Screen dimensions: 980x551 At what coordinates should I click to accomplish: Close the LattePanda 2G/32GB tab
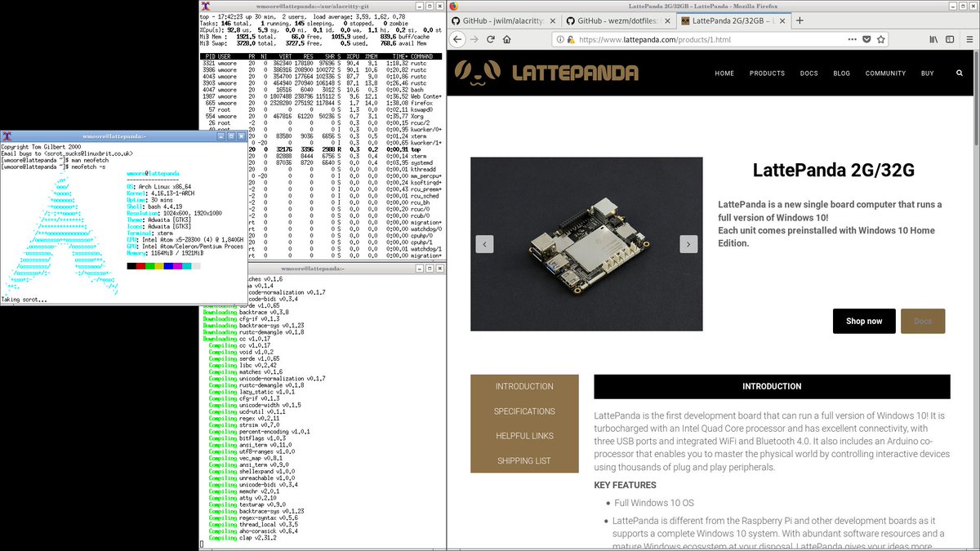click(x=781, y=20)
